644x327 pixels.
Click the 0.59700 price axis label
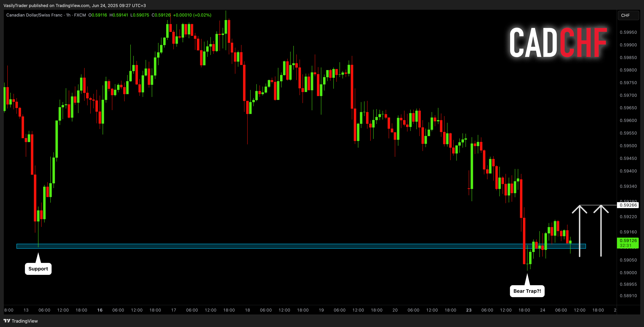(628, 95)
